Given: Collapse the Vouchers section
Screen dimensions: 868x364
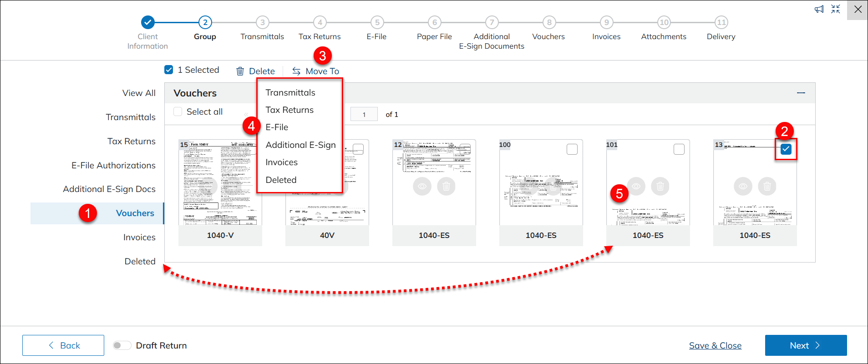Looking at the screenshot, I should pos(801,93).
